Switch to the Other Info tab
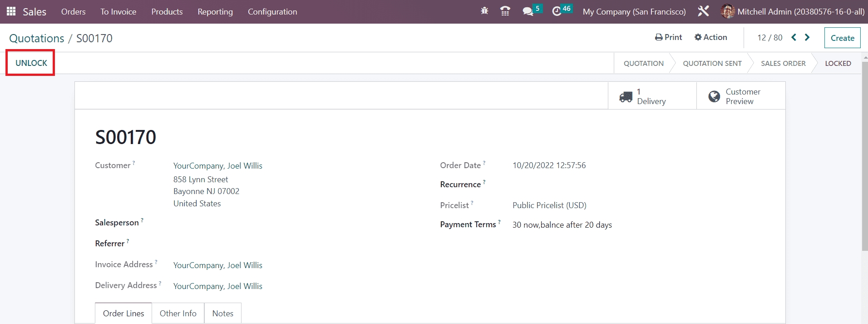868x324 pixels. [x=178, y=313]
